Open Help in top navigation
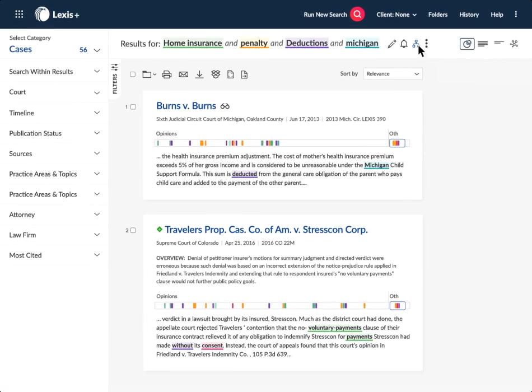The width and height of the screenshot is (532, 392). (497, 15)
